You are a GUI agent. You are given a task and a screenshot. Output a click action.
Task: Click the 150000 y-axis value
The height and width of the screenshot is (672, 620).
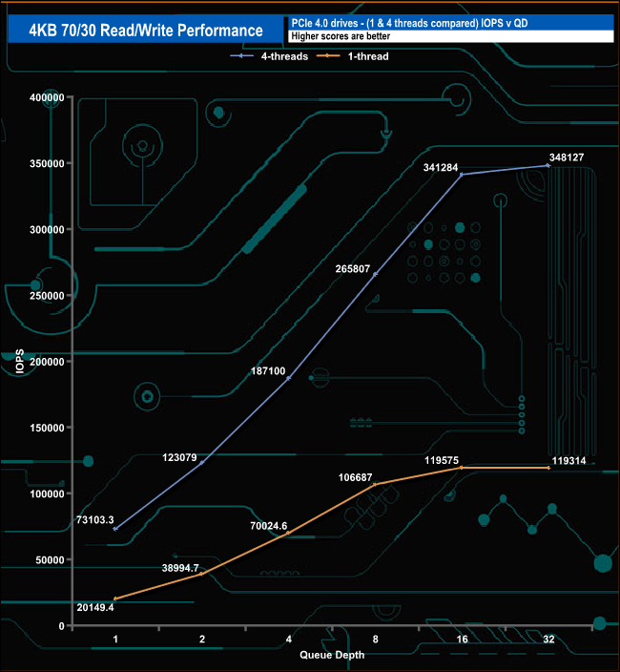pos(47,428)
